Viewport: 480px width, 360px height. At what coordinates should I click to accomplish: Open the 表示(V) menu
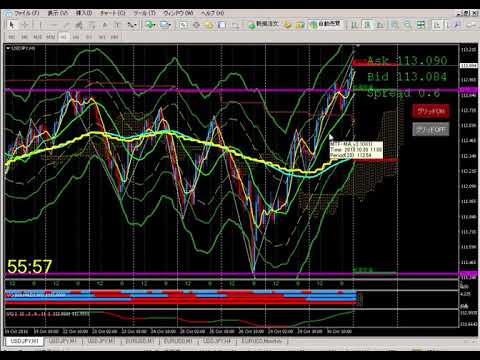coord(58,13)
